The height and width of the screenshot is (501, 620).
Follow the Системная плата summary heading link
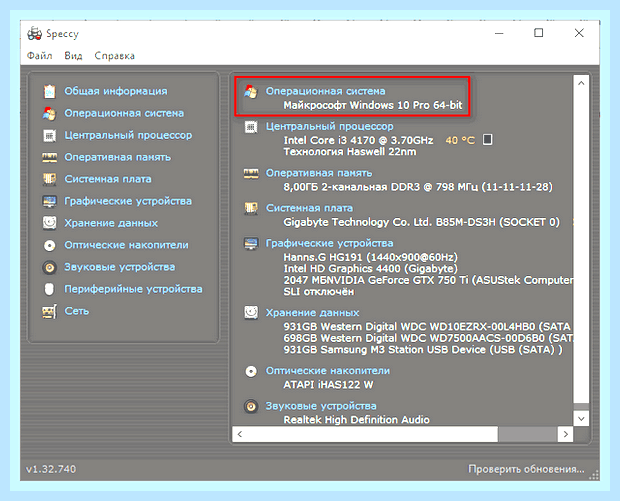point(309,208)
